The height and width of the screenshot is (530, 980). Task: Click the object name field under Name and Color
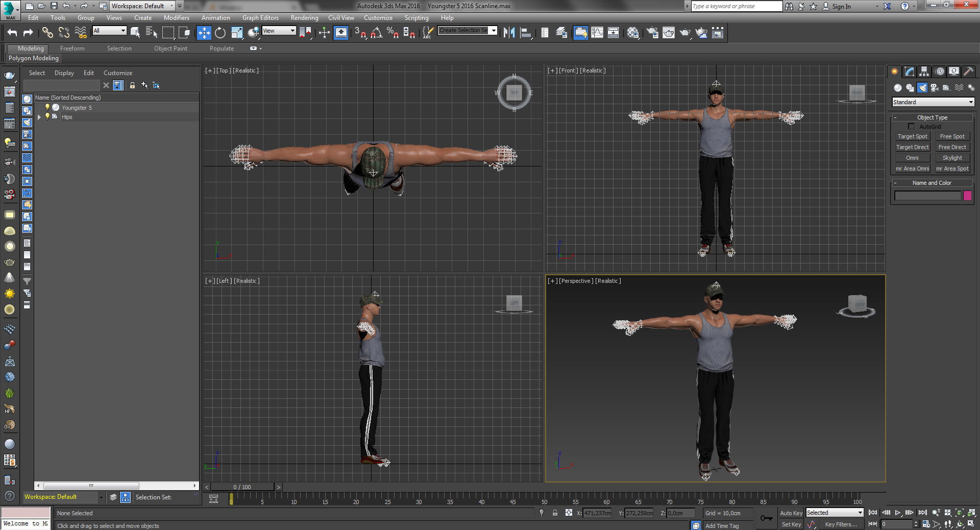click(927, 196)
